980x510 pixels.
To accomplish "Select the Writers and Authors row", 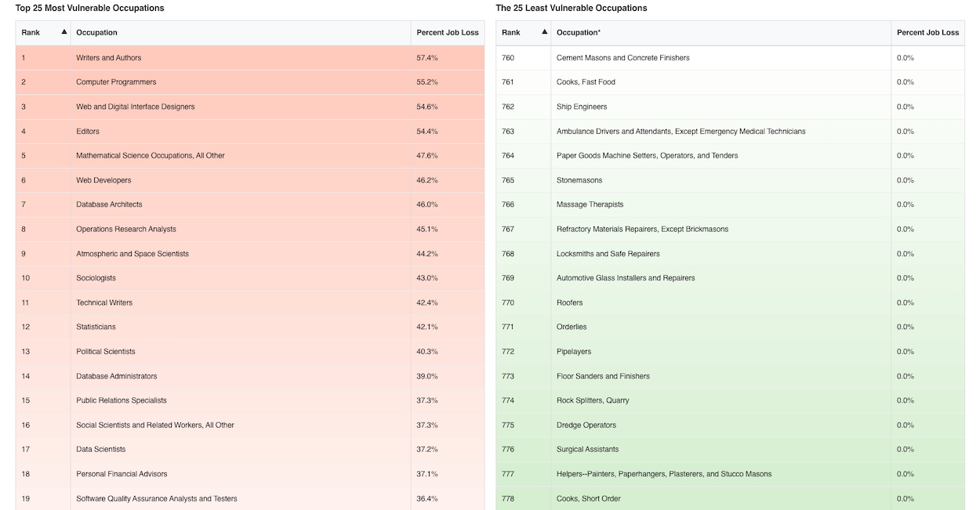I will coord(109,58).
